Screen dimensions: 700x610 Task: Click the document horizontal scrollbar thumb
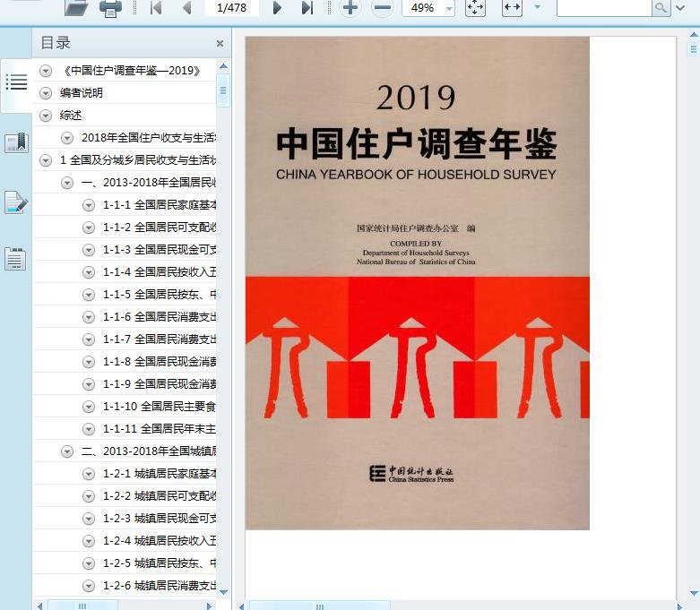(320, 606)
